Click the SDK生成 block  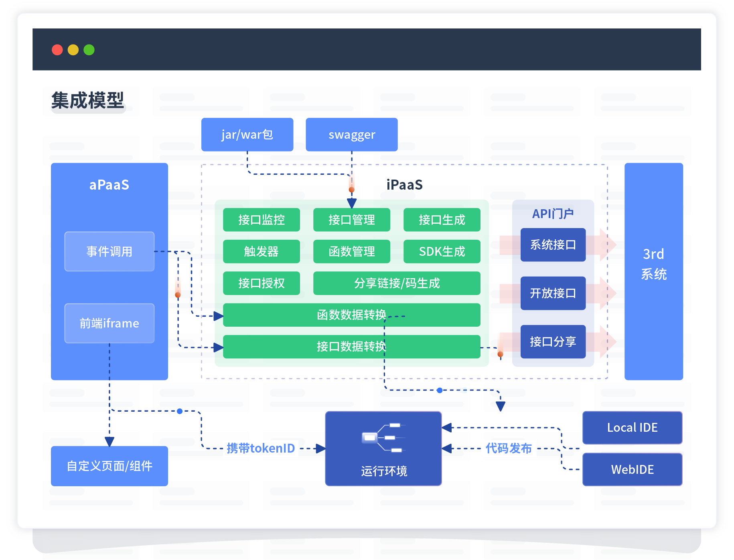point(442,251)
